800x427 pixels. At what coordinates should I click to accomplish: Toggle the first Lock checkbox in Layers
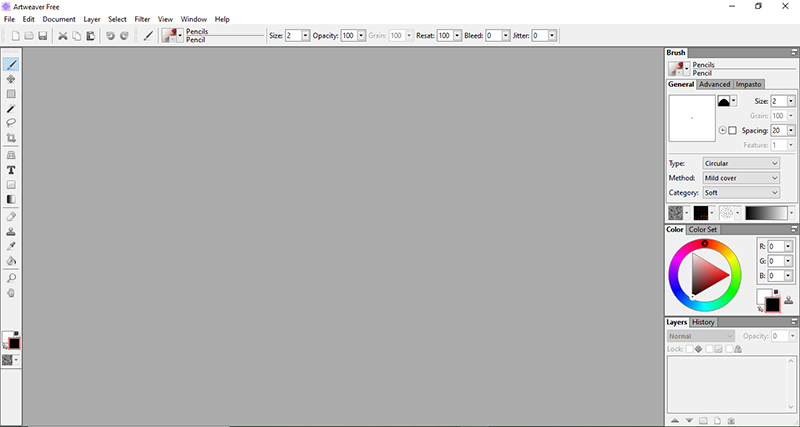[x=687, y=349]
